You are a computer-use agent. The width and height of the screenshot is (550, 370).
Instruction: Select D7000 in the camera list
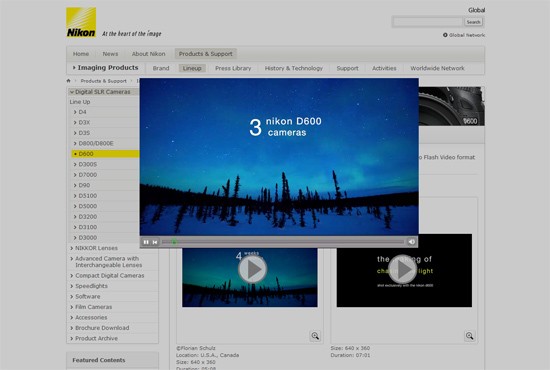click(x=88, y=175)
